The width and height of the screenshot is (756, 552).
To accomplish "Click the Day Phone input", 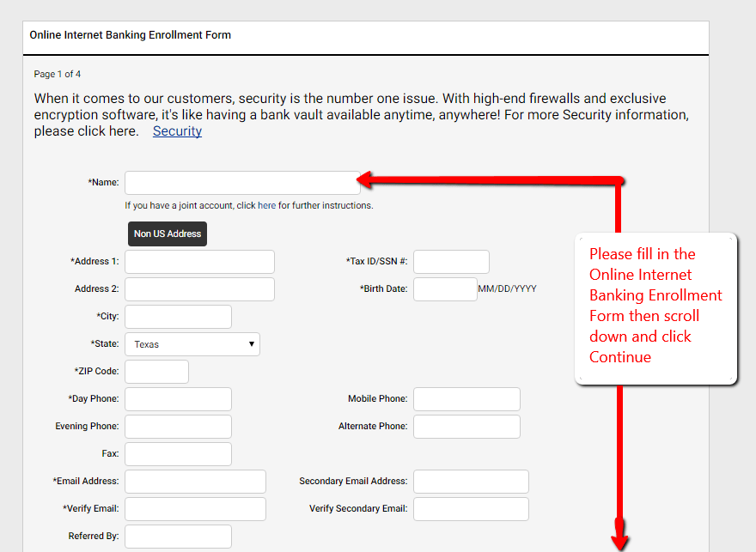I will click(x=177, y=398).
